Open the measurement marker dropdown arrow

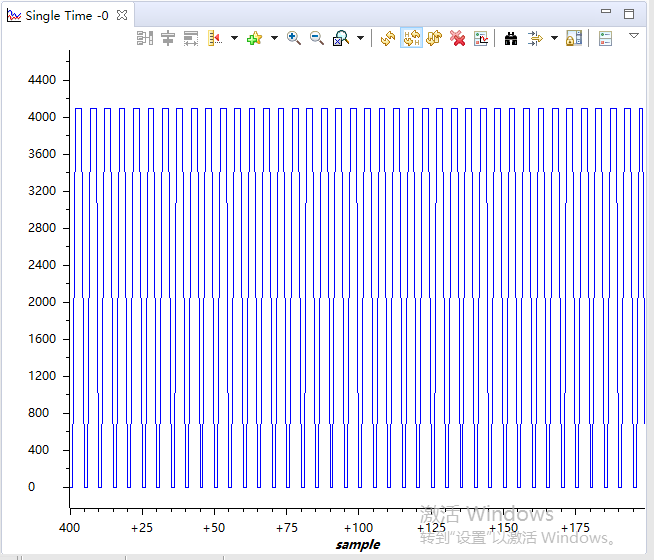point(234,38)
